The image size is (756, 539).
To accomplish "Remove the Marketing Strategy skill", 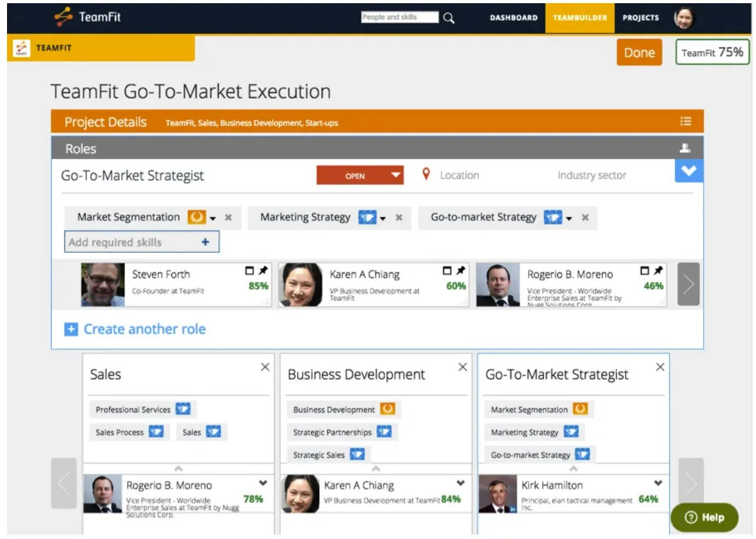I will coord(398,218).
